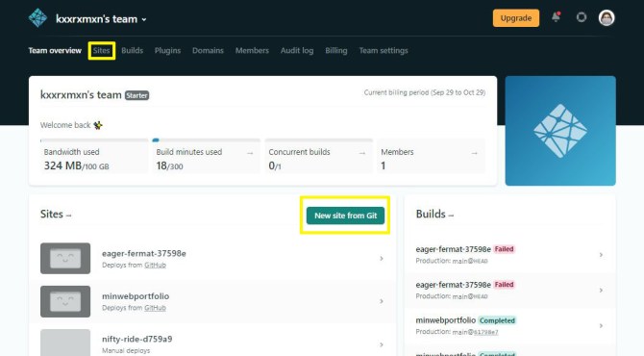The height and width of the screenshot is (356, 644).
Task: Click the Members card arrow
Action: (x=475, y=153)
